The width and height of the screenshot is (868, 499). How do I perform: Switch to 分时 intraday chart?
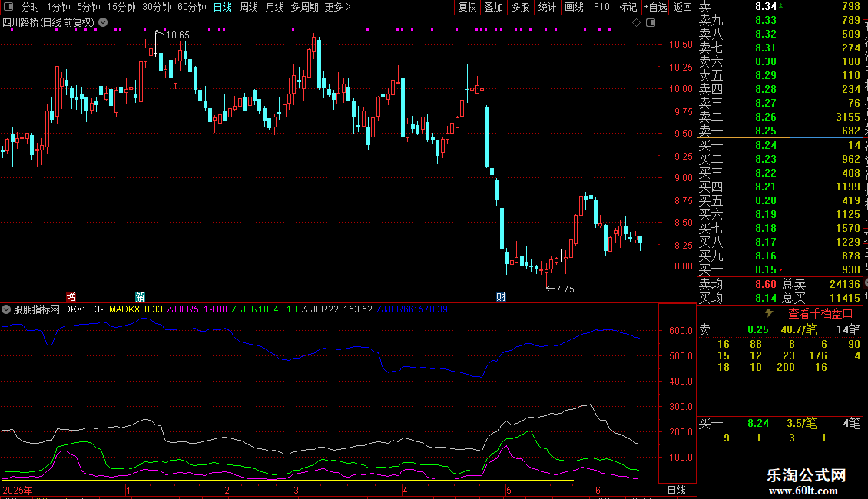(31, 7)
